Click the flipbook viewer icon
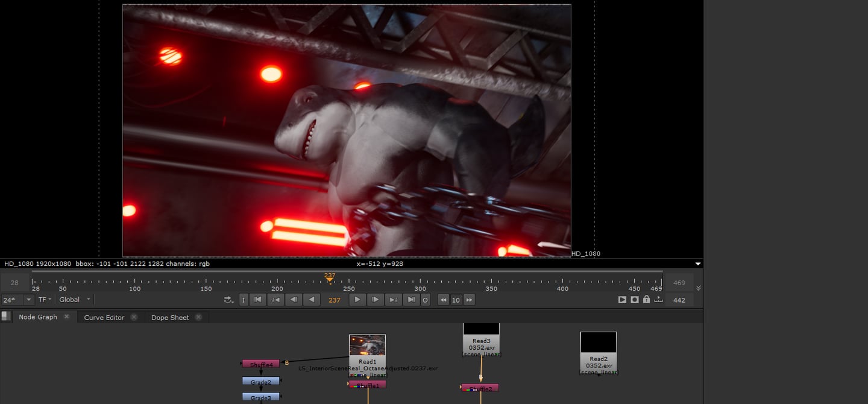Screen dimensions: 868x404 pyautogui.click(x=622, y=300)
